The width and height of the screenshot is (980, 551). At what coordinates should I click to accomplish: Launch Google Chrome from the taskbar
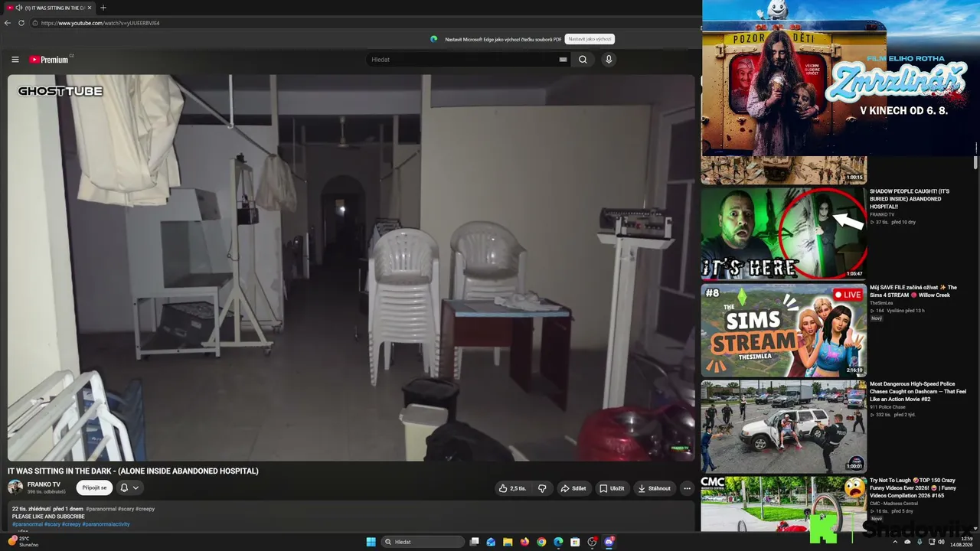coord(541,542)
